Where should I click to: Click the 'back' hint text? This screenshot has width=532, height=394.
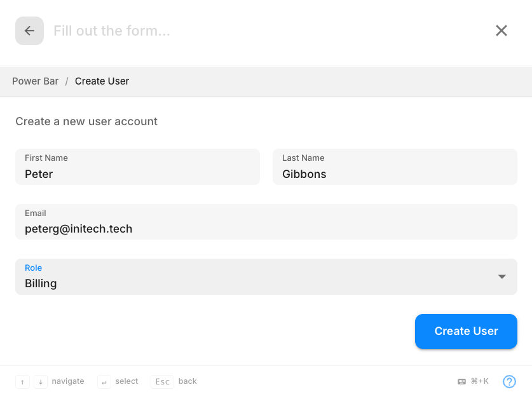[188, 381]
